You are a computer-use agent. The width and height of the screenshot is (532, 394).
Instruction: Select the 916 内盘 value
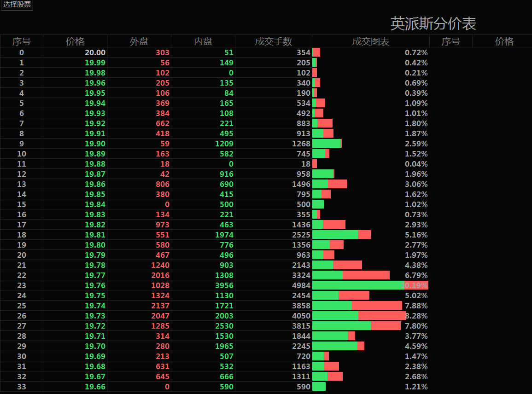coord(227,174)
